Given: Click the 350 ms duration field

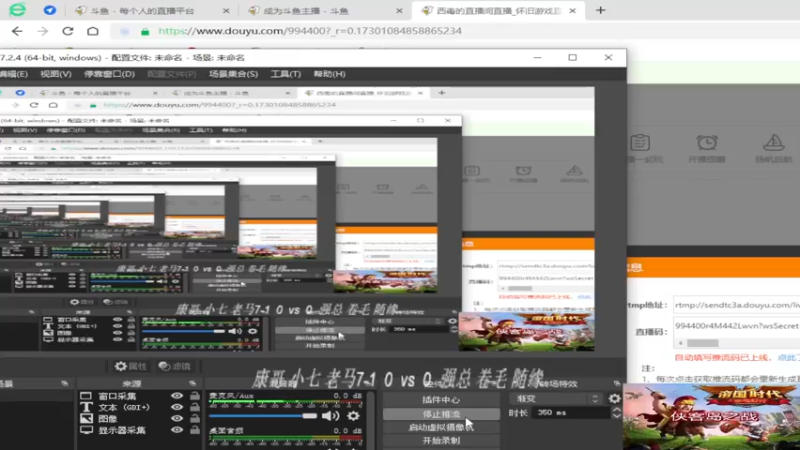Looking at the screenshot, I should tap(570, 412).
